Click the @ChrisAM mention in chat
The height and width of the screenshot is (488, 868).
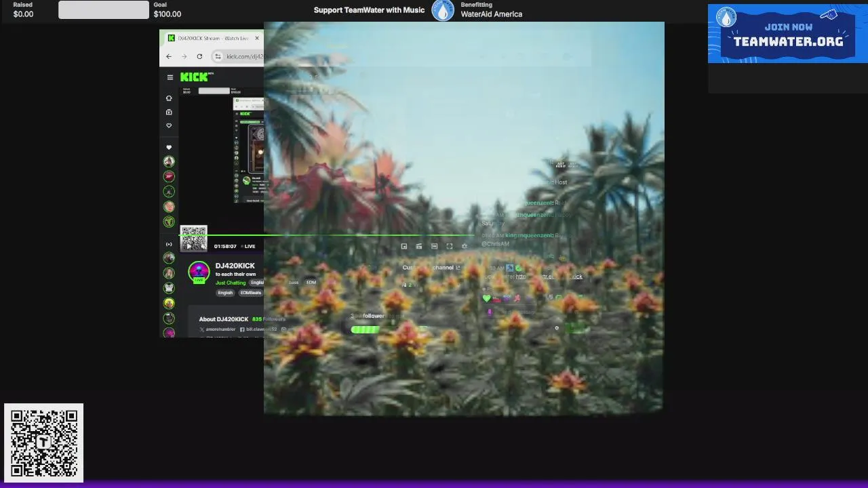(x=495, y=244)
